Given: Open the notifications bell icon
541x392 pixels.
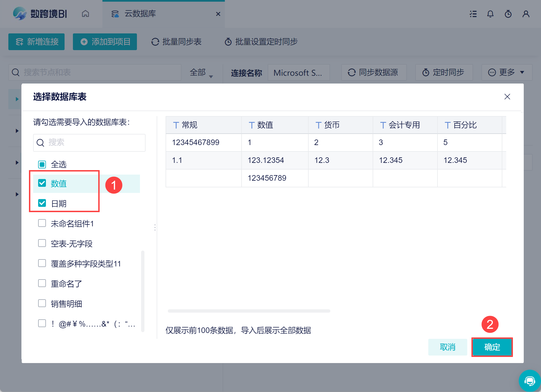Looking at the screenshot, I should coord(490,14).
